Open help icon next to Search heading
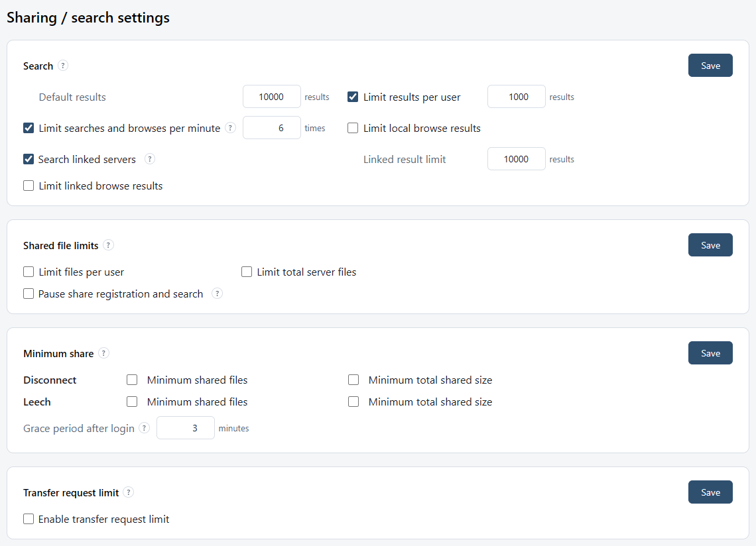 63,66
